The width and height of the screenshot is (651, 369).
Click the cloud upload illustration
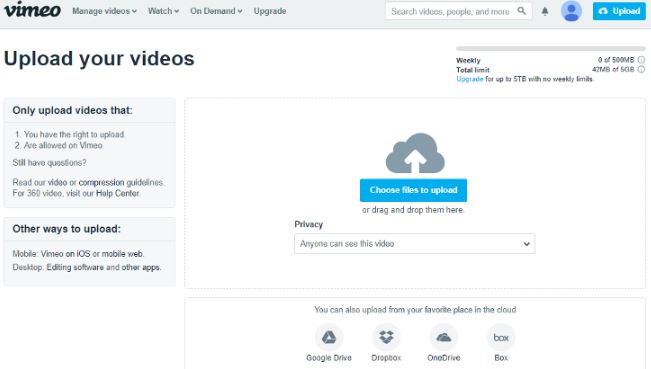coord(415,153)
